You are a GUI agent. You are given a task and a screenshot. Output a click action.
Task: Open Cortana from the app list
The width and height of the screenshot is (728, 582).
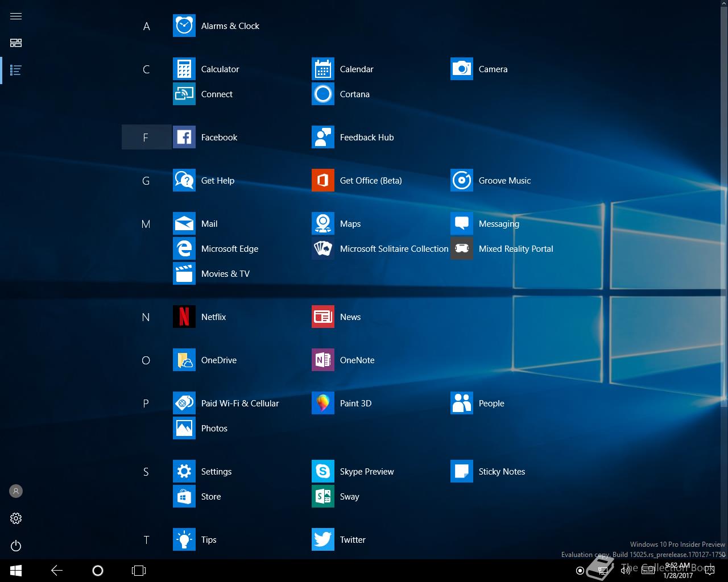coord(323,94)
